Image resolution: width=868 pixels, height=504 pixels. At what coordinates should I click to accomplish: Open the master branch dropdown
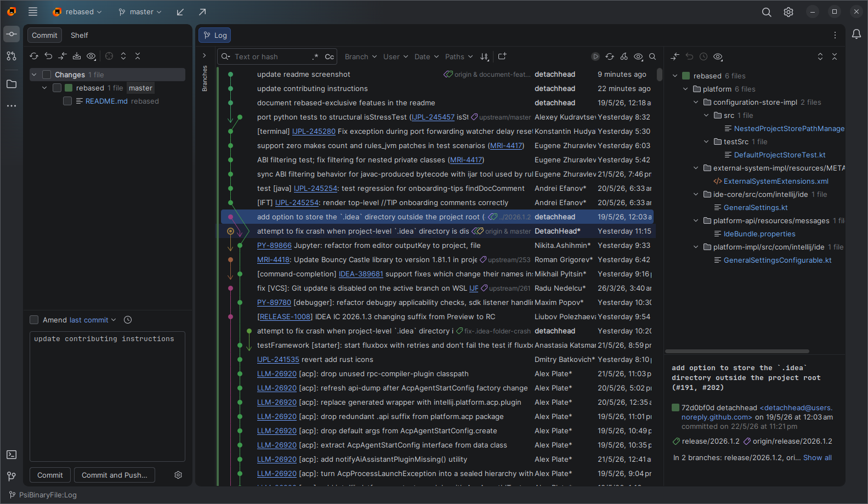coord(140,12)
